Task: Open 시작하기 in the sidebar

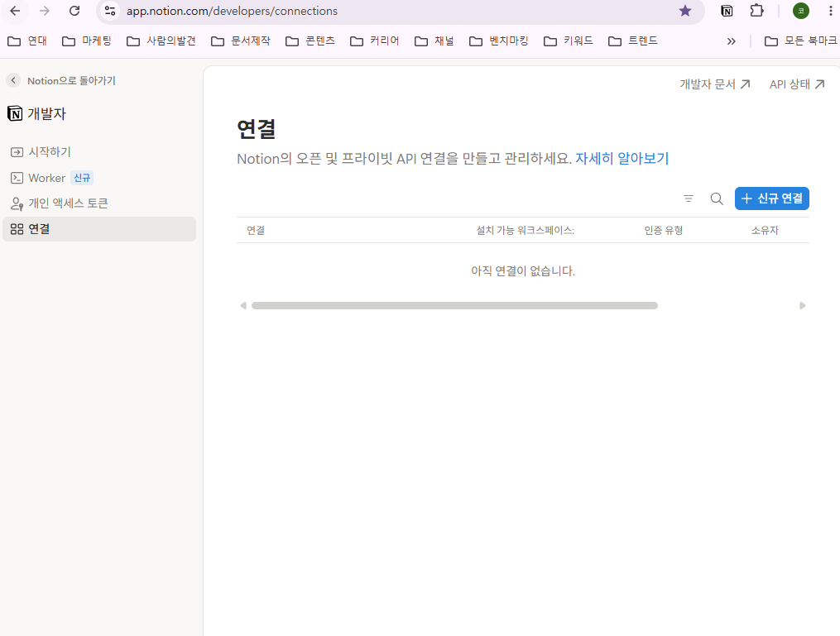Action: (x=99, y=152)
